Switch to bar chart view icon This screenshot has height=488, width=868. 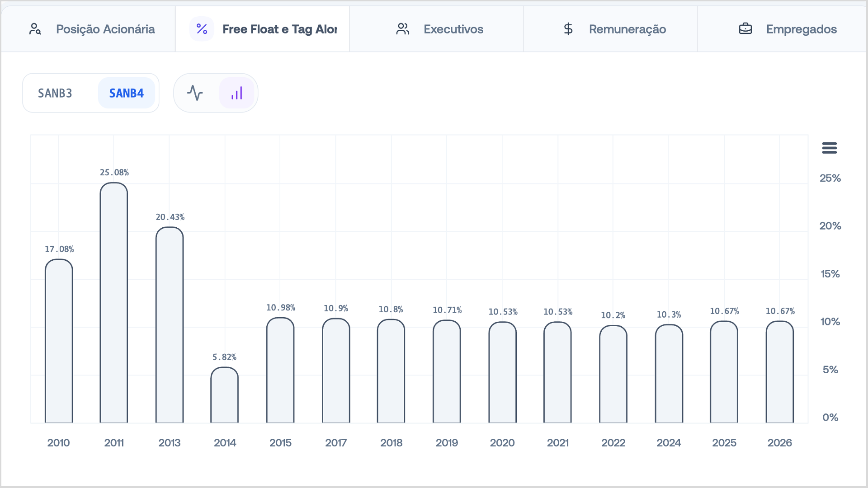coord(237,93)
